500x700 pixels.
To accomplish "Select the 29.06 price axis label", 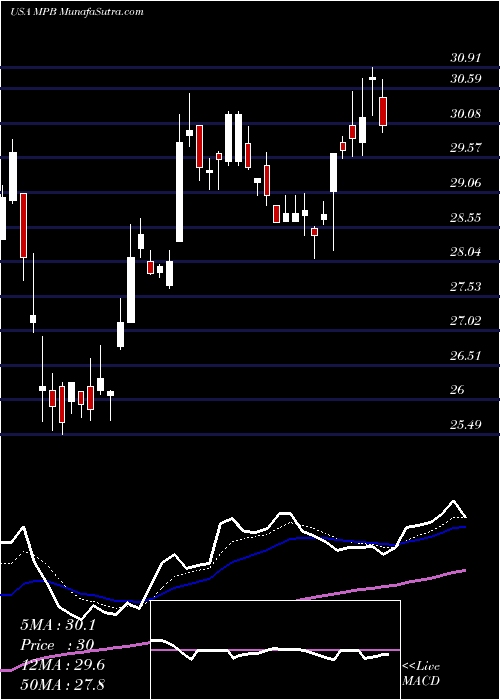I will tap(466, 183).
